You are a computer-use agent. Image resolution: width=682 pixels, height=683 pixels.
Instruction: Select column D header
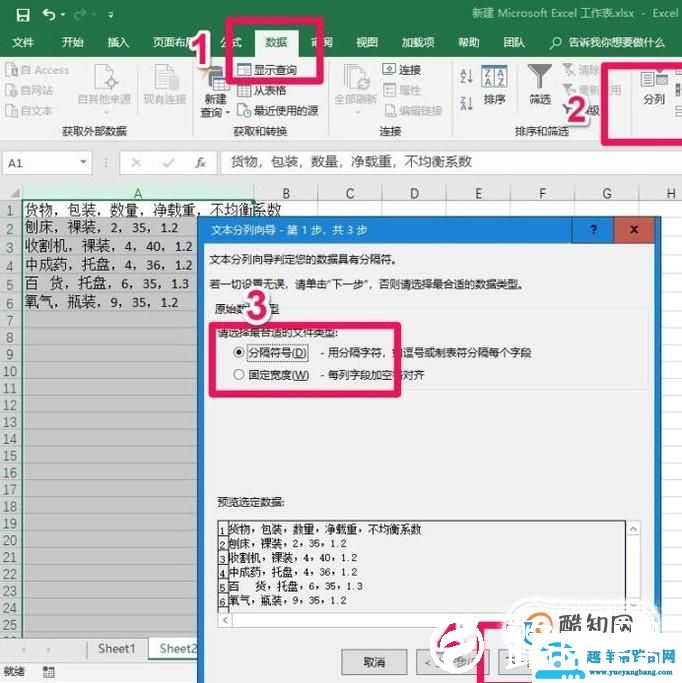(x=414, y=193)
